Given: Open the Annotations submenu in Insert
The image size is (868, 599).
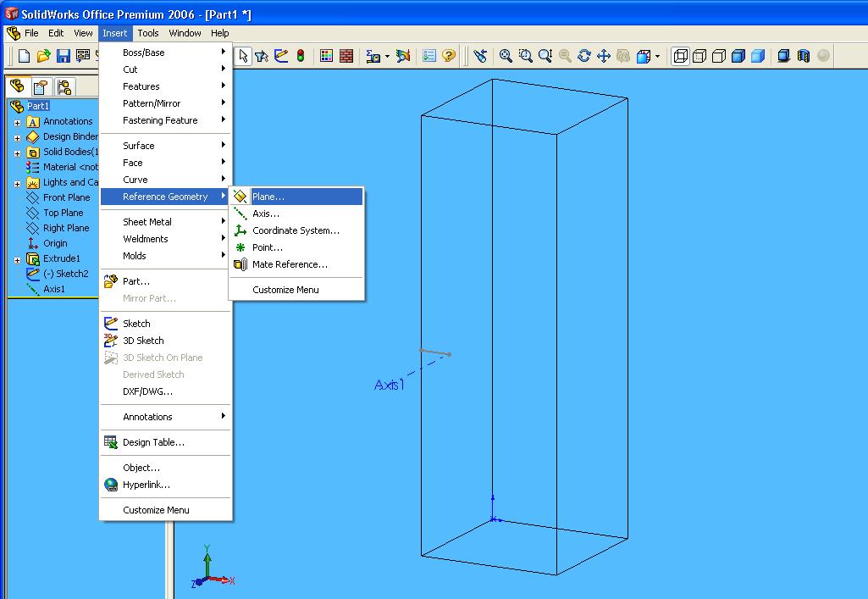Looking at the screenshot, I should [x=165, y=417].
